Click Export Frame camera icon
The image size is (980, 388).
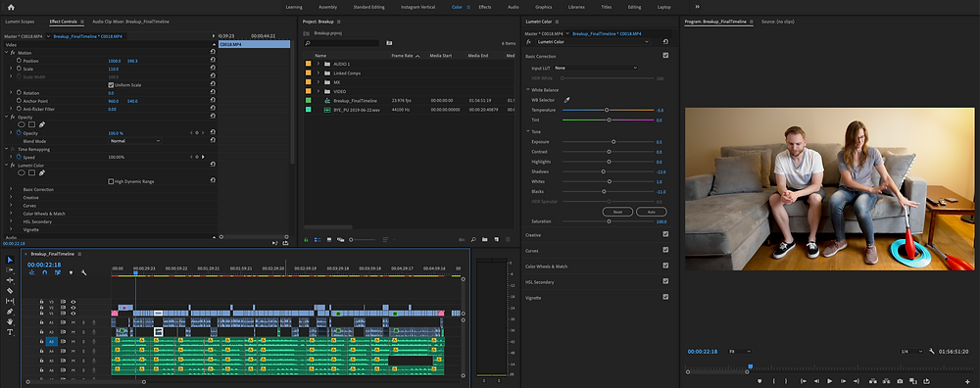[900, 381]
